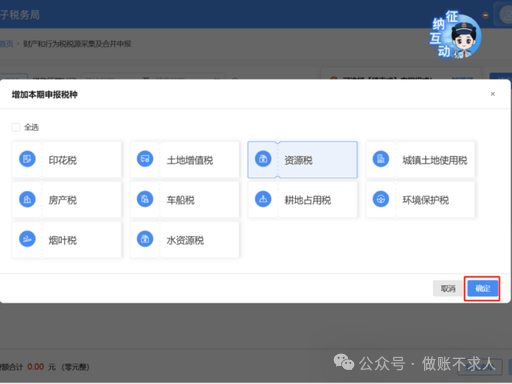Viewport: 512px width, 384px height.
Task: Click 财产和行为税税源采集及合并申报 breadcrumb
Action: tap(77, 44)
